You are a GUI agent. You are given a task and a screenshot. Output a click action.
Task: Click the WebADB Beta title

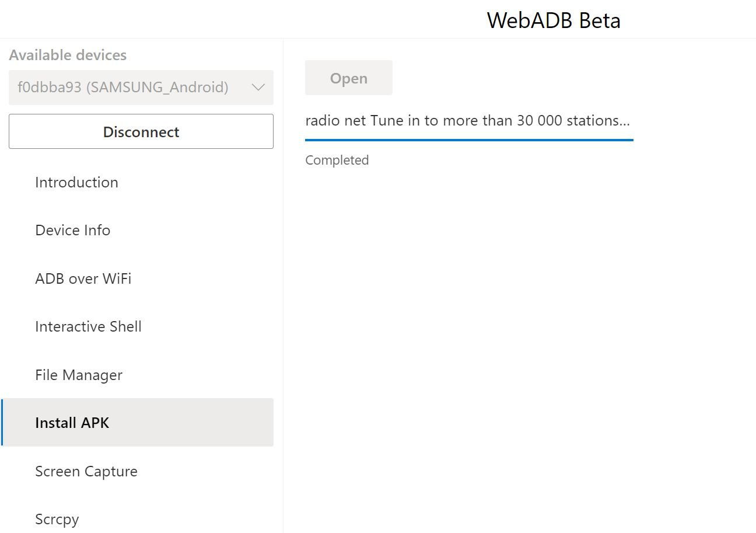coord(554,20)
